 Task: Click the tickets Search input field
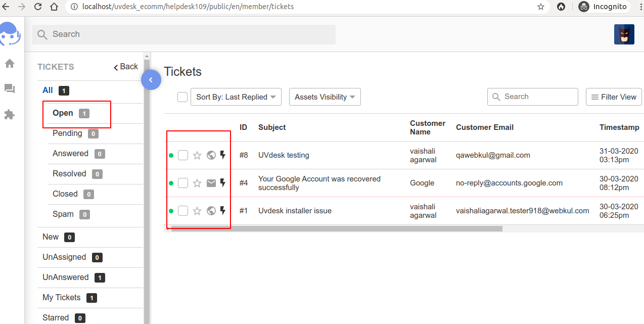533,97
